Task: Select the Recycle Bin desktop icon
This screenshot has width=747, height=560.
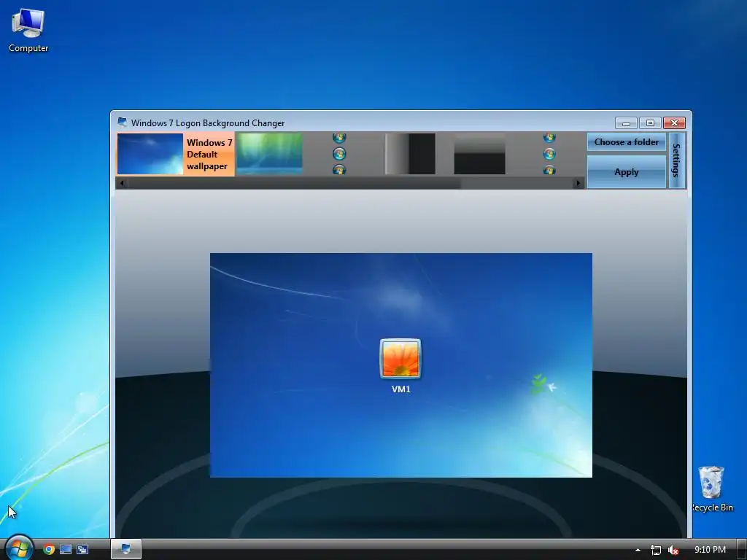Action: point(712,489)
